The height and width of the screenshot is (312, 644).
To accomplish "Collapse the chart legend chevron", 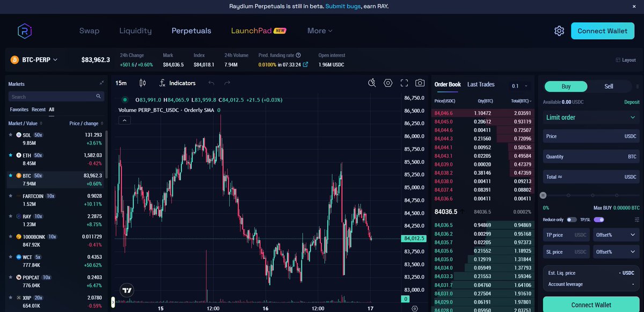I will point(124,120).
